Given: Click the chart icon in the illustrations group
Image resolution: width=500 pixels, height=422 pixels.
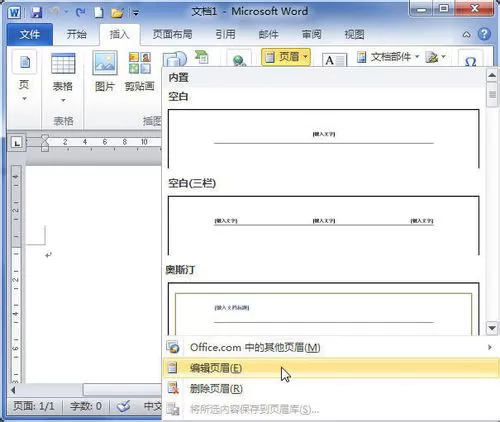Looking at the screenshot, I should pyautogui.click(x=202, y=57).
